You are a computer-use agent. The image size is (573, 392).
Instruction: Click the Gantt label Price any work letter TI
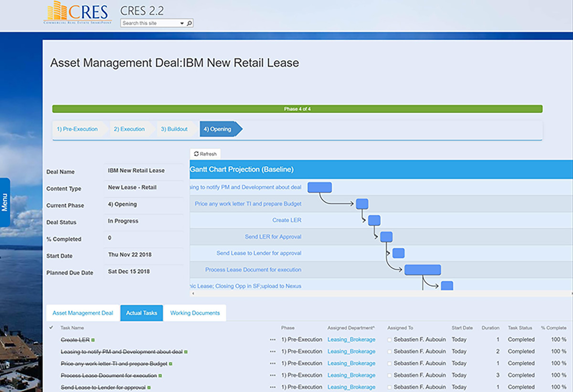pos(248,204)
